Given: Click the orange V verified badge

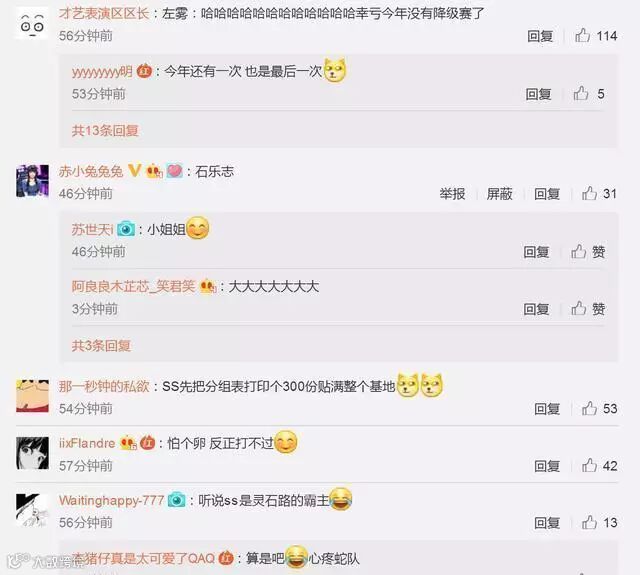Looking at the screenshot, I should [x=134, y=171].
